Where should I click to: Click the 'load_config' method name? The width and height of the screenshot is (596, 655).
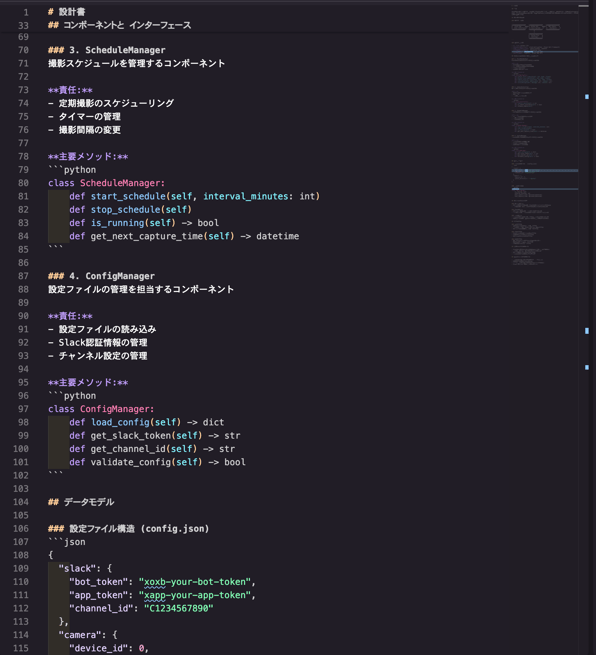(120, 422)
